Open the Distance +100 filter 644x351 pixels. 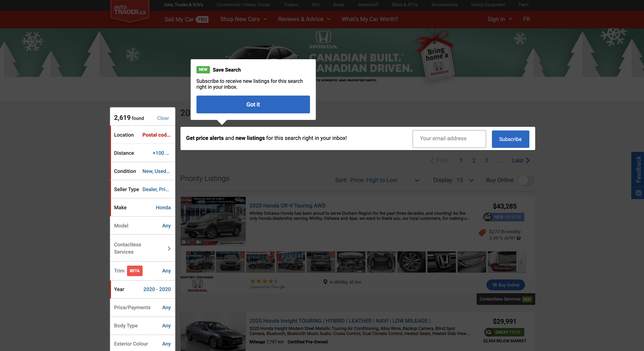[x=142, y=153]
